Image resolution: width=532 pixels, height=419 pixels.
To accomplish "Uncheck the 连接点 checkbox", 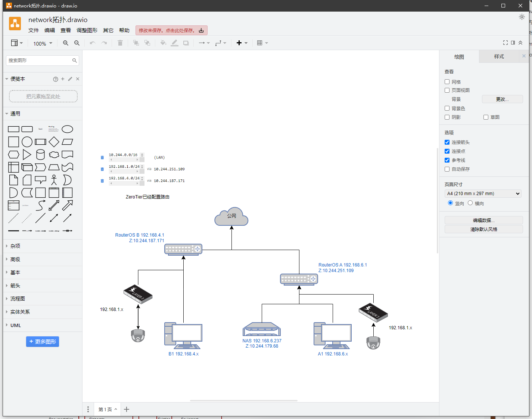I will pyautogui.click(x=447, y=151).
